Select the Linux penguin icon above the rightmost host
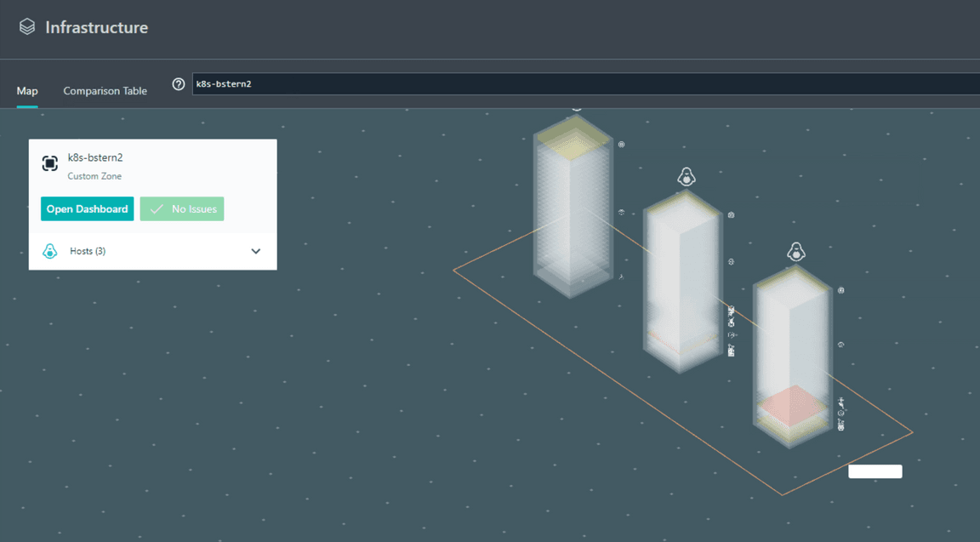This screenshot has width=980, height=542. (796, 252)
